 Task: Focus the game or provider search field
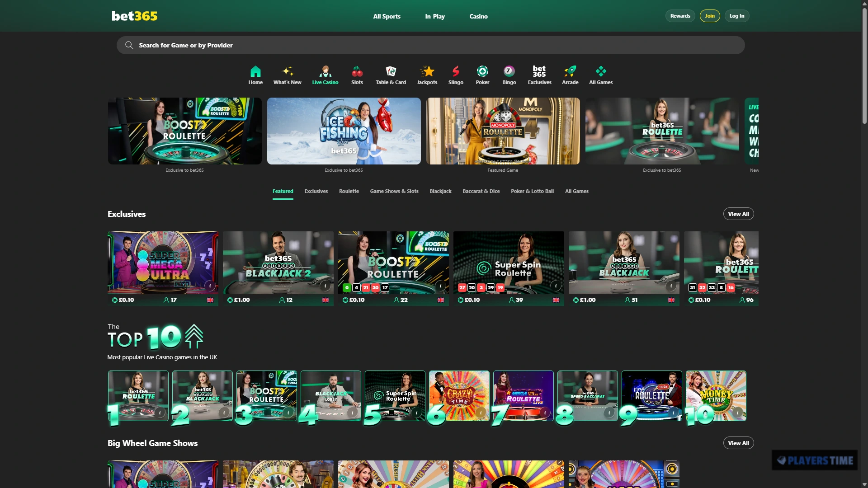click(430, 45)
